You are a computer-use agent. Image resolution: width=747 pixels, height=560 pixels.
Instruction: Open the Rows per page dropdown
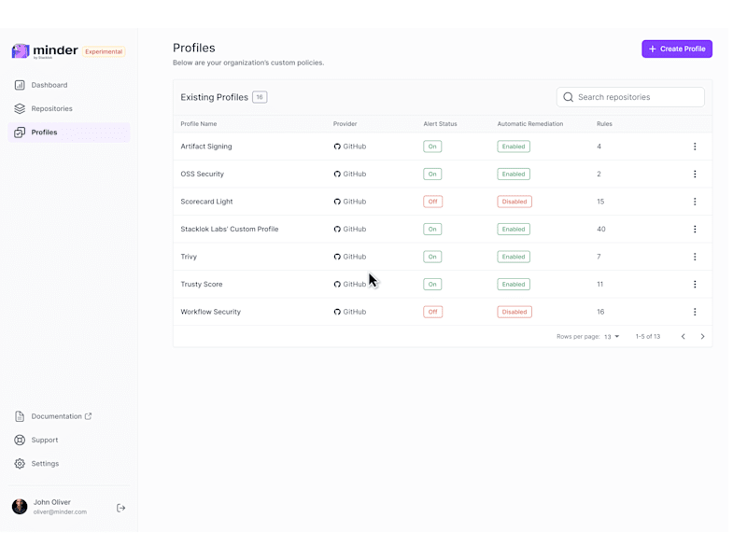[x=612, y=337]
